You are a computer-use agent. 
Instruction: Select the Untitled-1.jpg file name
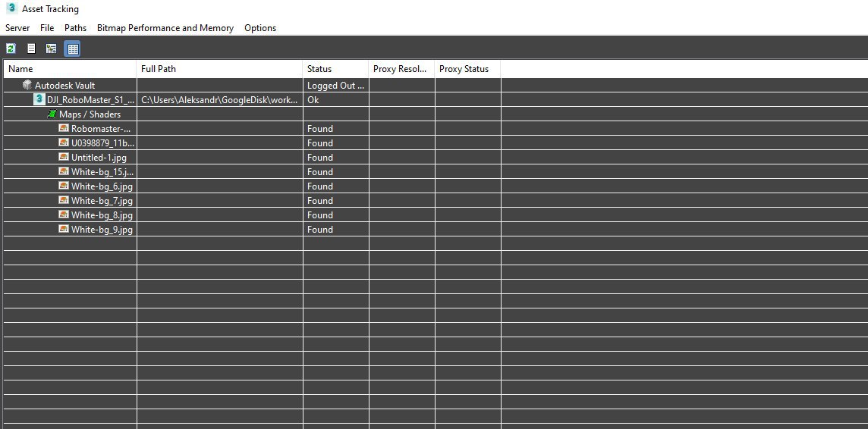pos(99,158)
